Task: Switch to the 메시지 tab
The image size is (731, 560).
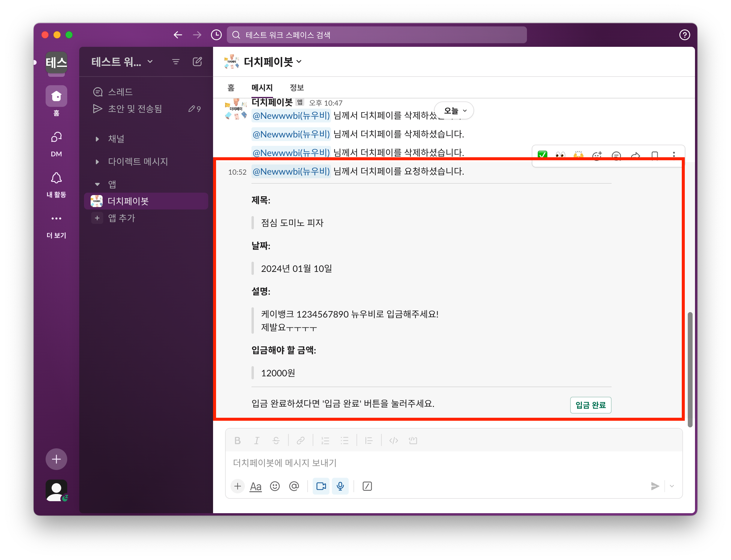Action: pyautogui.click(x=262, y=88)
